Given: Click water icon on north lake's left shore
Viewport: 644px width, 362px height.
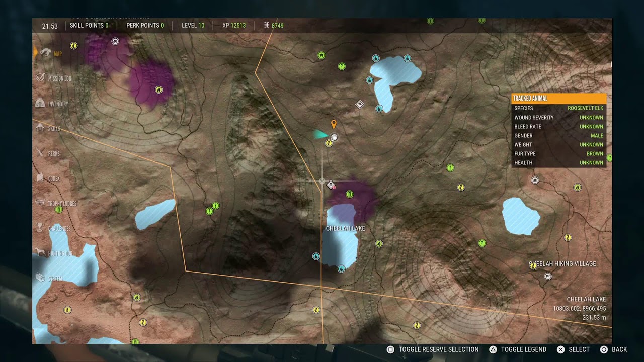Looking at the screenshot, I should point(369,80).
